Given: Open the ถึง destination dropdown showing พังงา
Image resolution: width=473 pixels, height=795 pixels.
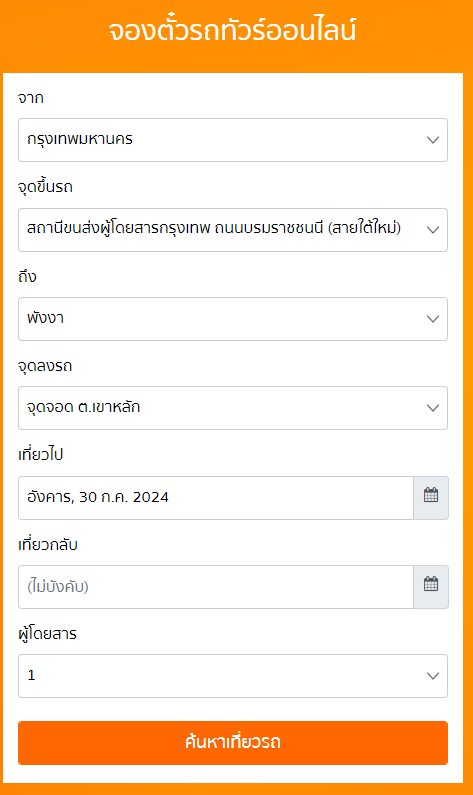Looking at the screenshot, I should [233, 319].
